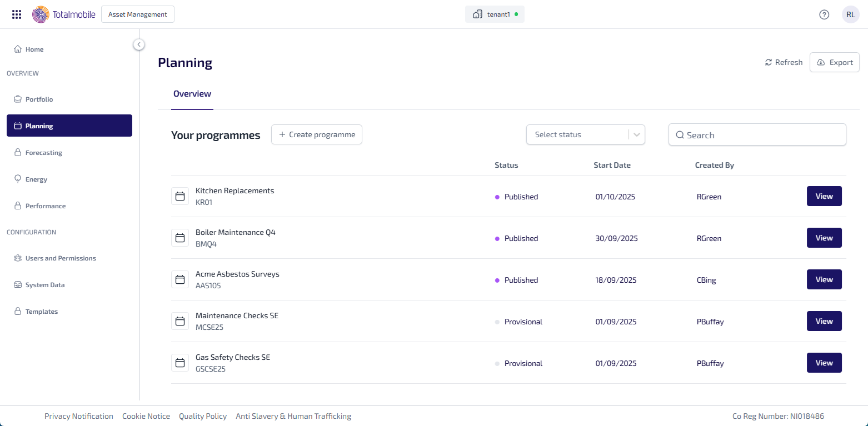Open the Select status dropdown

pyautogui.click(x=585, y=134)
